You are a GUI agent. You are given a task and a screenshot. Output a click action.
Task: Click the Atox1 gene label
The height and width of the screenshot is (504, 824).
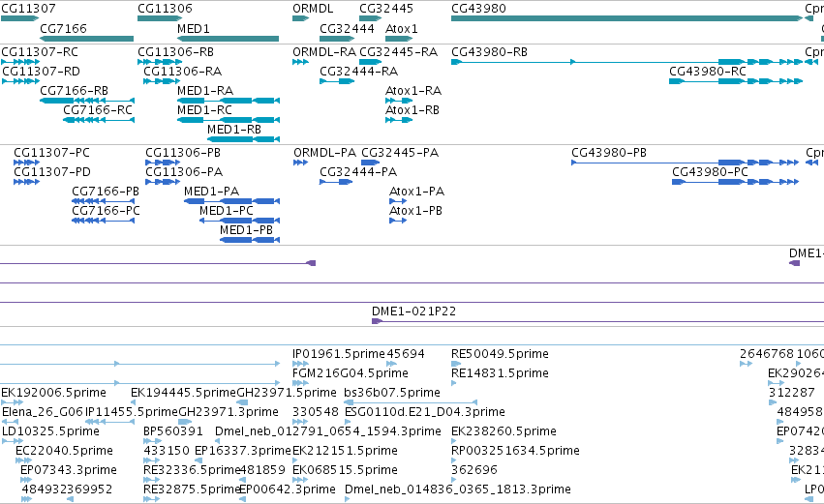[x=402, y=28]
